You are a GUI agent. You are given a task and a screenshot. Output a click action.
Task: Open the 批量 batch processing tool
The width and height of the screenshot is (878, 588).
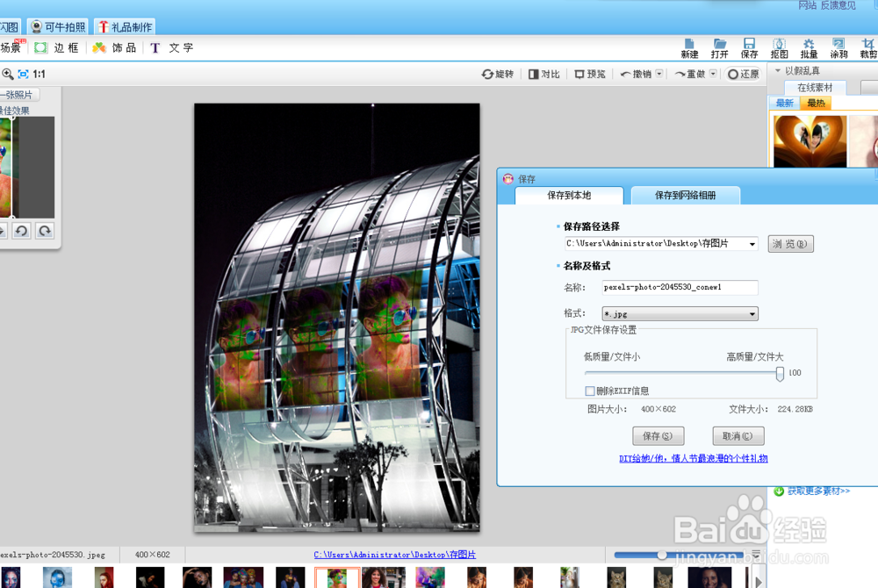point(809,47)
